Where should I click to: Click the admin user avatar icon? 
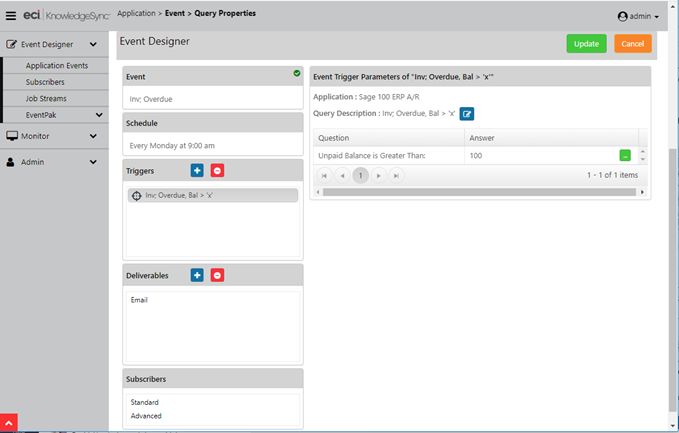622,16
